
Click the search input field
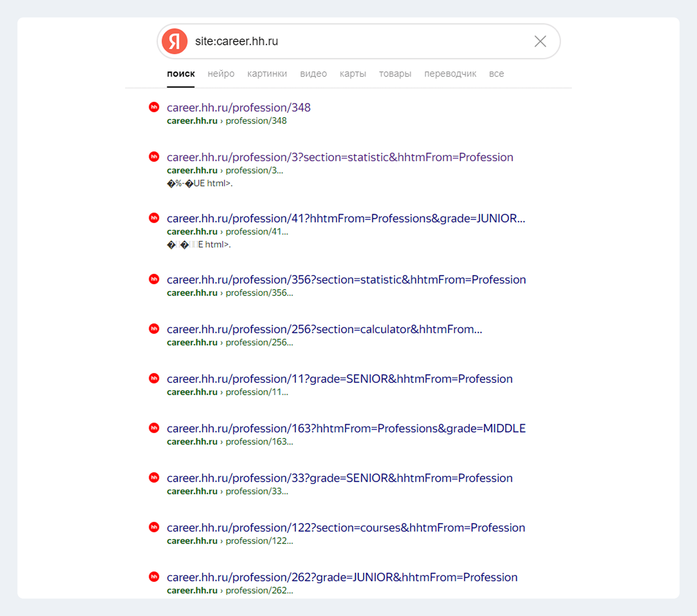[x=358, y=41]
